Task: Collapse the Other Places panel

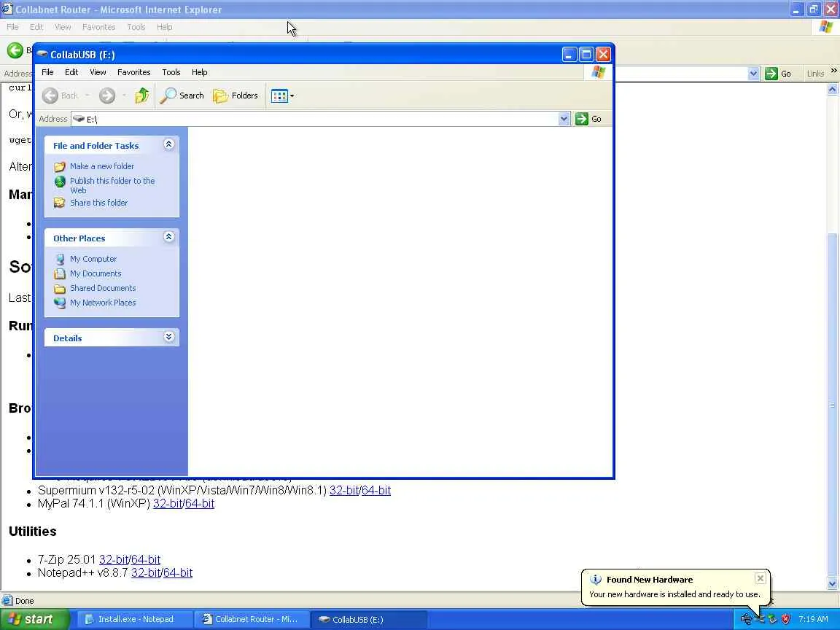Action: click(x=168, y=237)
